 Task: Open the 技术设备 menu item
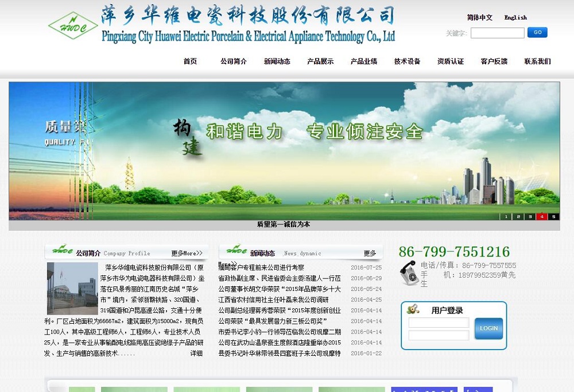(407, 61)
